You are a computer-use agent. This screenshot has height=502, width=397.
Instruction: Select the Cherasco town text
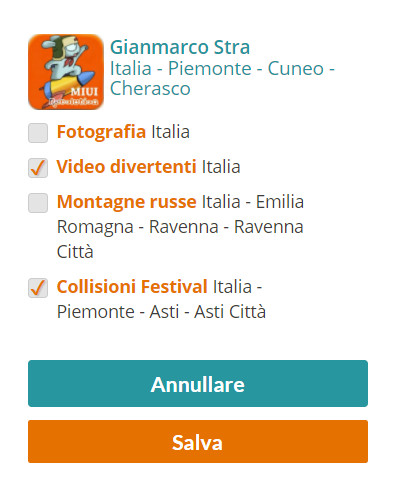pyautogui.click(x=150, y=89)
